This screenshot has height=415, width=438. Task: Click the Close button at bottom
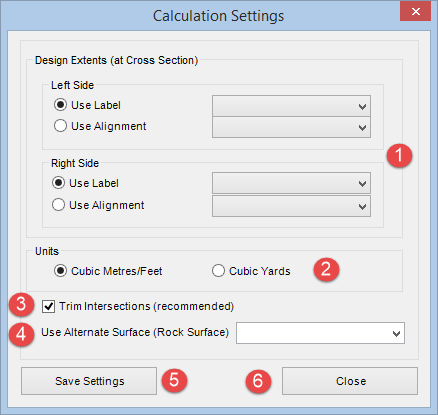point(350,381)
